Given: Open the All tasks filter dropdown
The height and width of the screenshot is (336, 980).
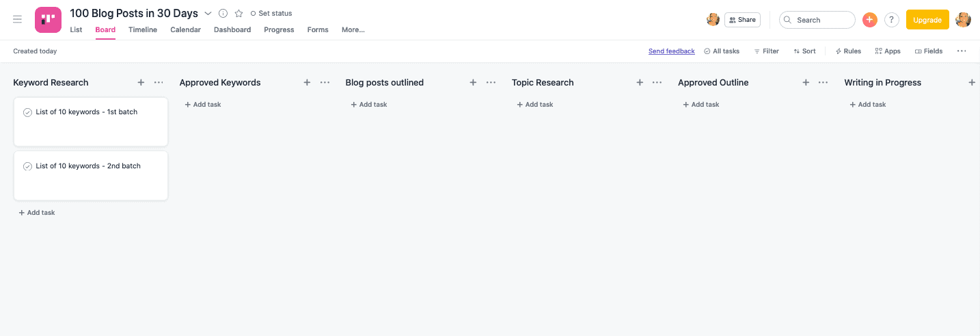Looking at the screenshot, I should click(722, 51).
